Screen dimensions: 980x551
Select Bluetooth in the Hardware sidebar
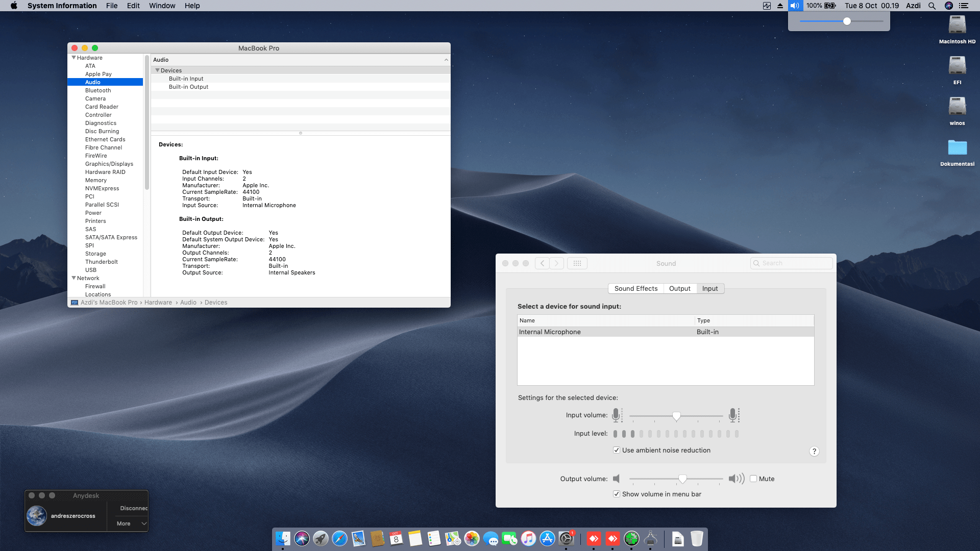click(98, 90)
